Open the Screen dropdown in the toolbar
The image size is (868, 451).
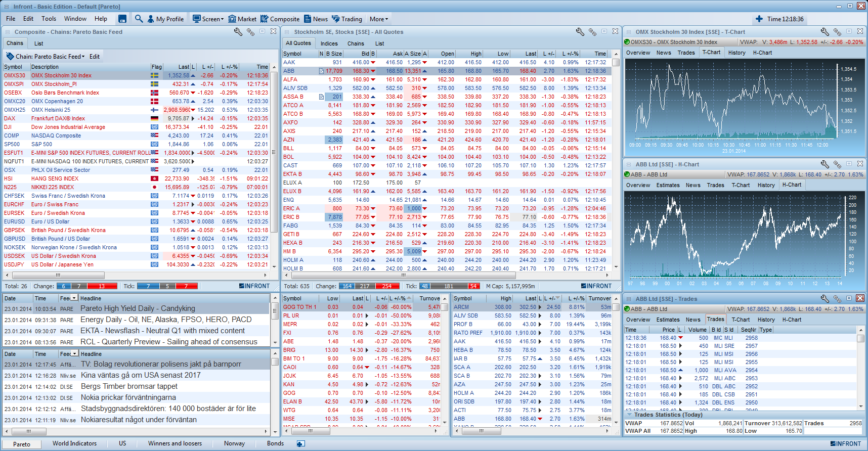(208, 19)
